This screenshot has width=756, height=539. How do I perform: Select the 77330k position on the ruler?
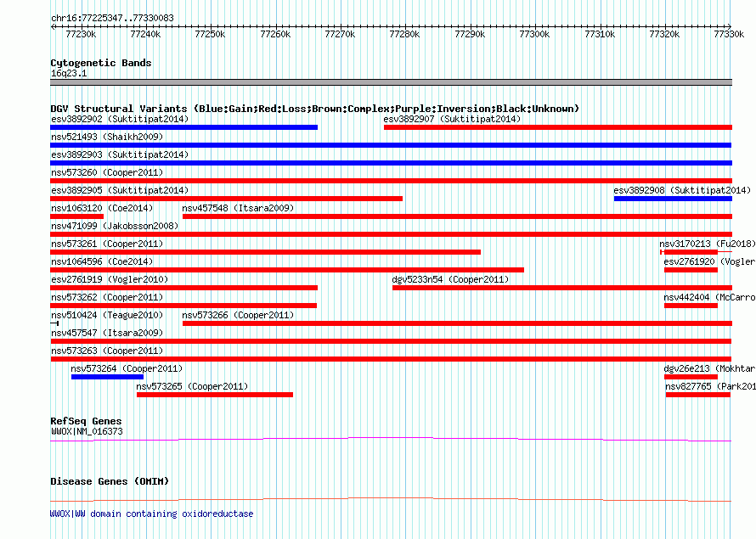point(729,34)
